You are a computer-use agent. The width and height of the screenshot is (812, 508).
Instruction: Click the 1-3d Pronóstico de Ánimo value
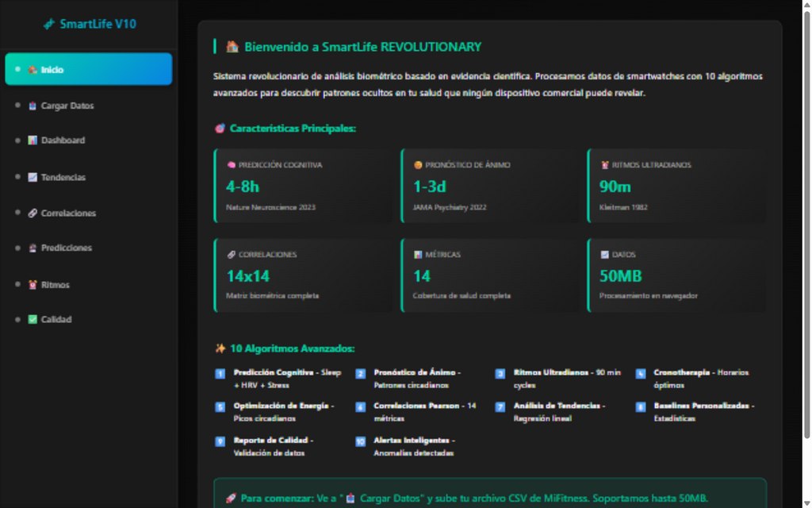click(x=429, y=187)
